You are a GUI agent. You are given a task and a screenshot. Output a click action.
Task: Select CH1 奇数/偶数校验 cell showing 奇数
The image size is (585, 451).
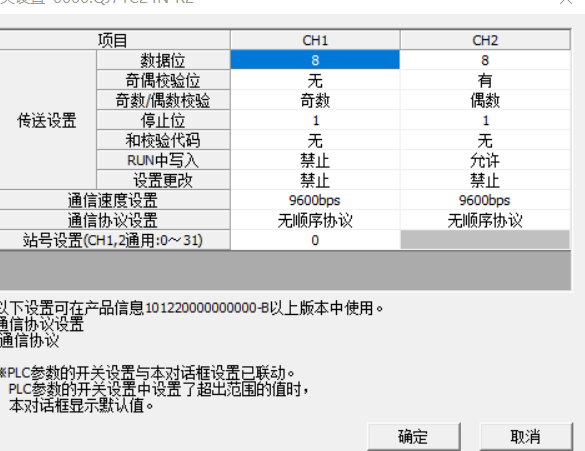[x=315, y=100]
